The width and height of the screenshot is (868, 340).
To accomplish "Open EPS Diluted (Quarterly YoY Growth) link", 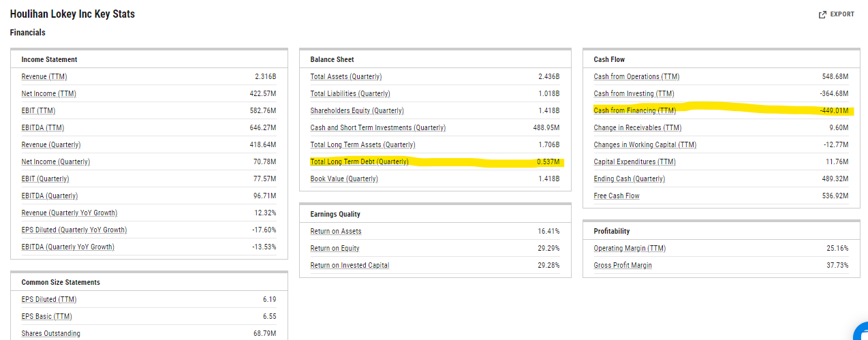I will coord(74,230).
